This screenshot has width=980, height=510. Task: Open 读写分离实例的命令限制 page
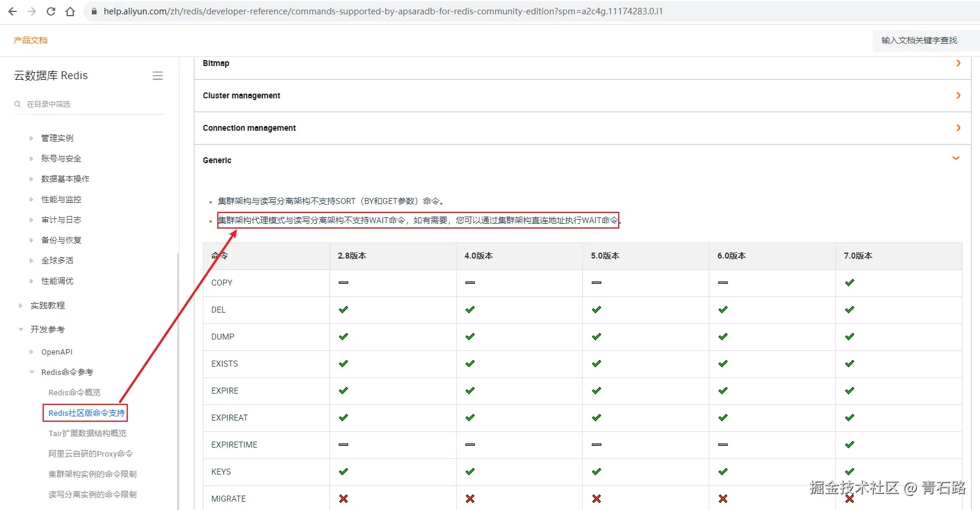[x=92, y=494]
